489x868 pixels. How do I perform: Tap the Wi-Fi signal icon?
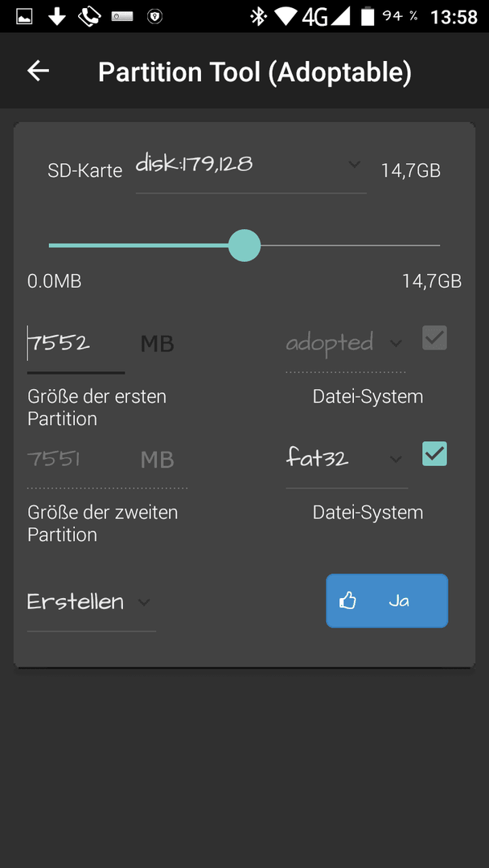(286, 17)
